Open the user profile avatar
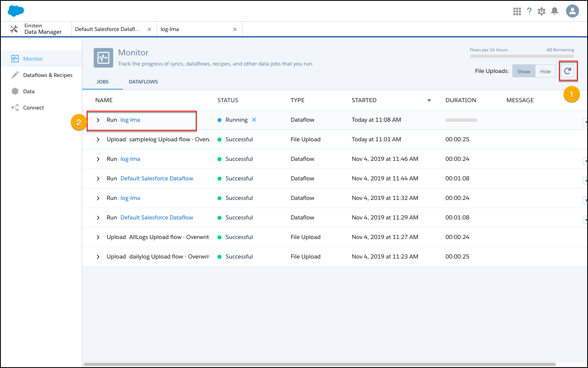Image resolution: width=588 pixels, height=368 pixels. [x=573, y=11]
